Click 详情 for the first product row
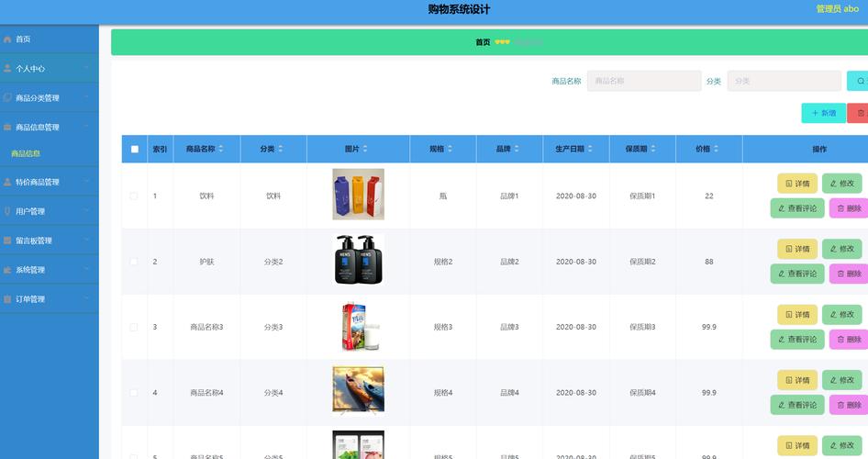 (x=796, y=183)
